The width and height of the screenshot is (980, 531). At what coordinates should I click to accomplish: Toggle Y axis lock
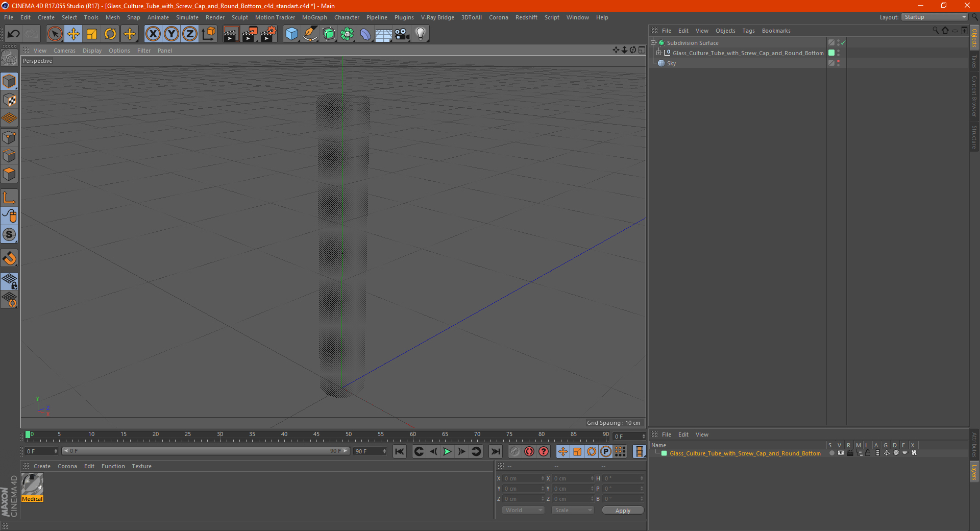coord(171,34)
